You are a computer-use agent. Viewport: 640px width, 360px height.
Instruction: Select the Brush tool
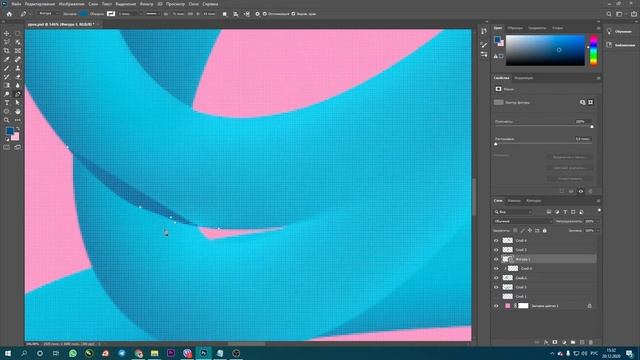click(7, 68)
